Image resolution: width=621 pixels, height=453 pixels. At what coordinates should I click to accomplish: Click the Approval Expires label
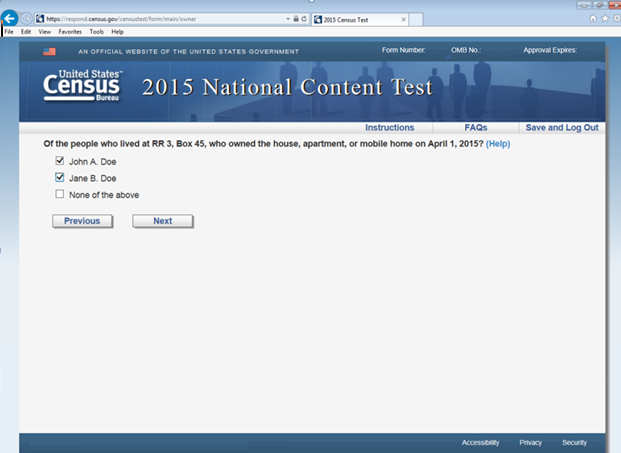coord(550,50)
